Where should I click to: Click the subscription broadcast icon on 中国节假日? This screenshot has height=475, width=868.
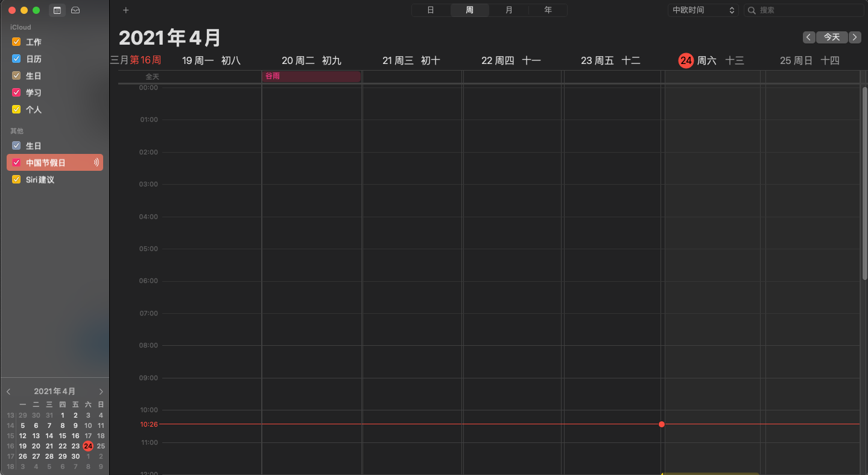point(96,162)
